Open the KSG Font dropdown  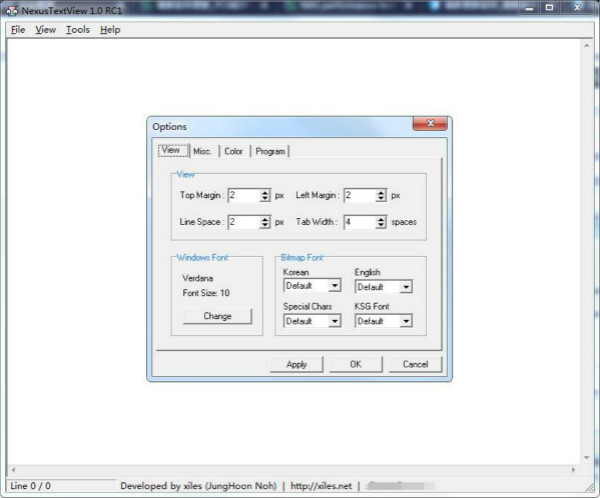tap(406, 321)
